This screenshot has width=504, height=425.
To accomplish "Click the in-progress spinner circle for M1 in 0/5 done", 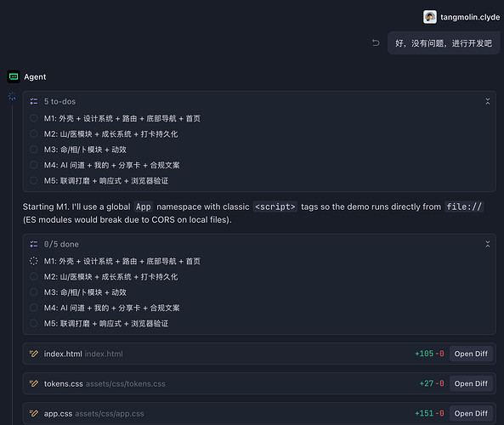I will tap(33, 261).
